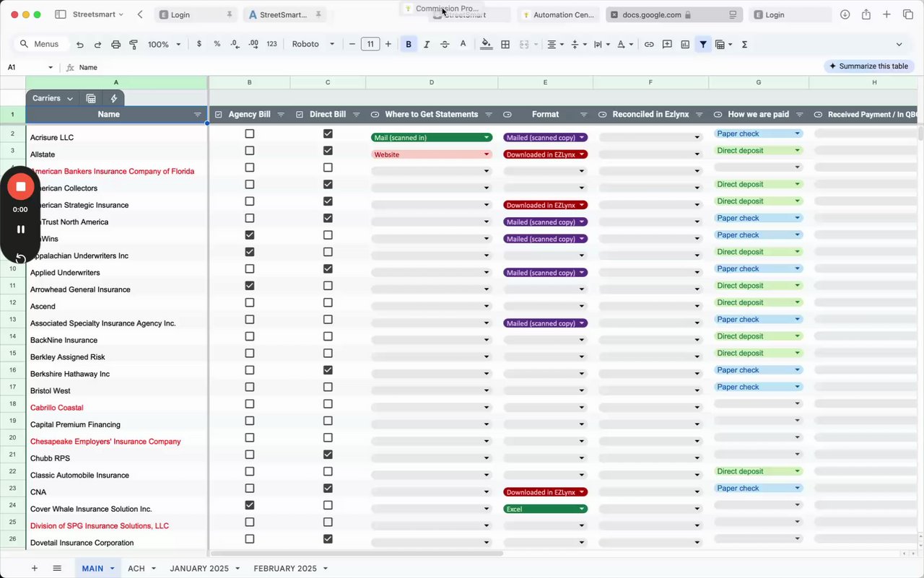Open text wrapping options
Viewport: 924px width, 578px height.
pyautogui.click(x=601, y=45)
